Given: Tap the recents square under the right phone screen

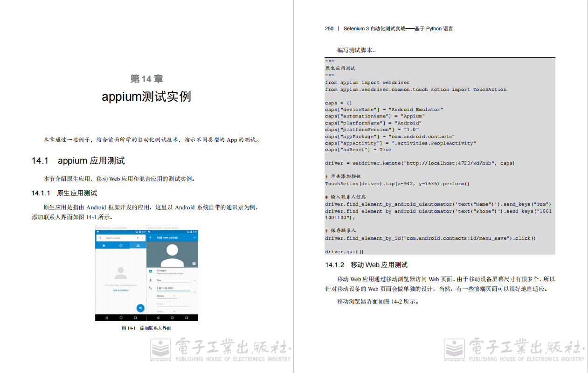Looking at the screenshot, I should point(187,318).
